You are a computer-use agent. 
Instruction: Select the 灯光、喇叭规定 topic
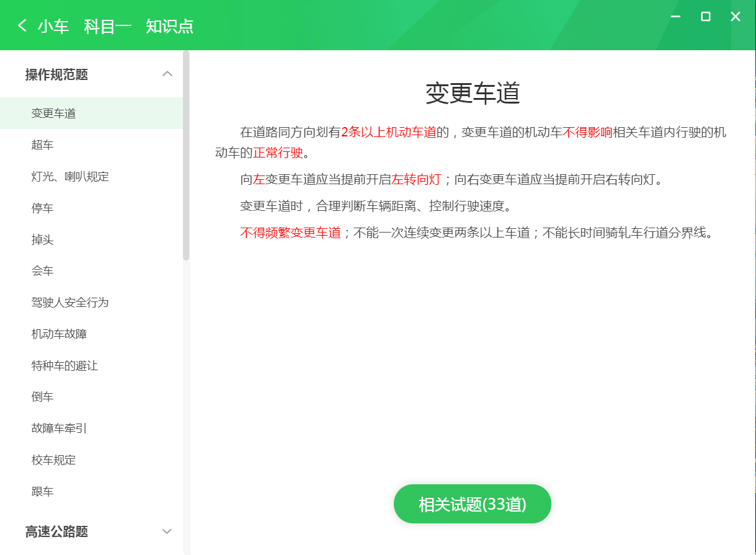pyautogui.click(x=68, y=176)
